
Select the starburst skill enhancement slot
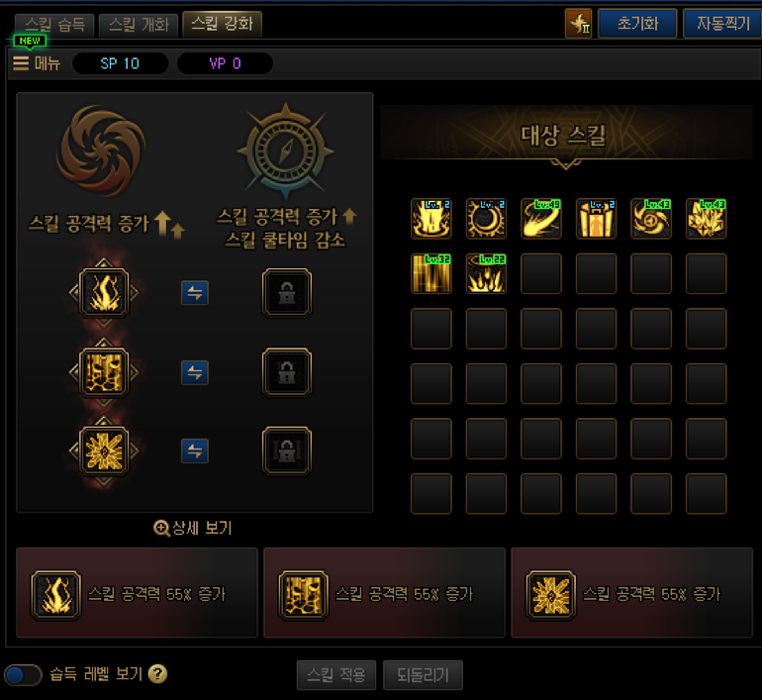[104, 451]
